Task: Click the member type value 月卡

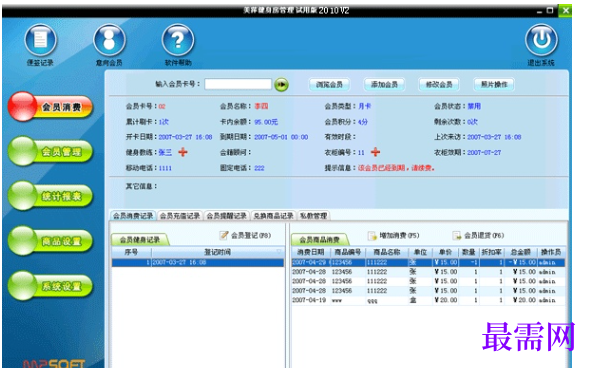Action: [364, 106]
